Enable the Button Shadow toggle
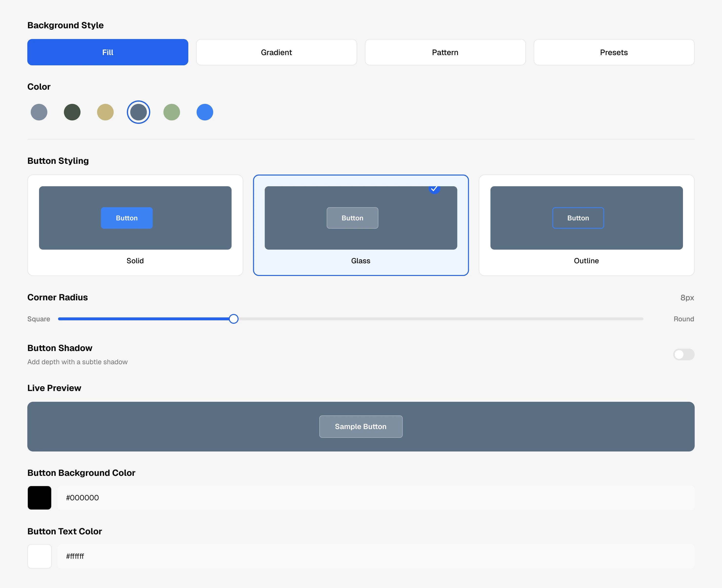Screen dimensions: 722x588 [x=684, y=354]
